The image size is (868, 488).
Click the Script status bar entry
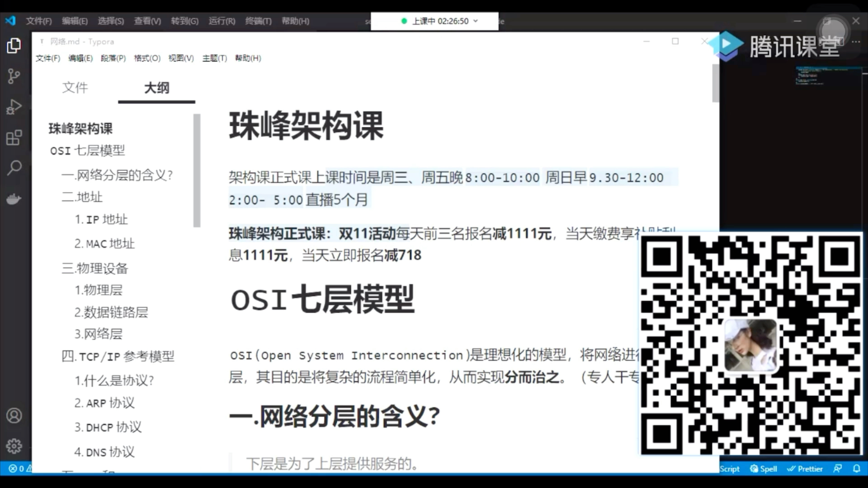click(730, 469)
